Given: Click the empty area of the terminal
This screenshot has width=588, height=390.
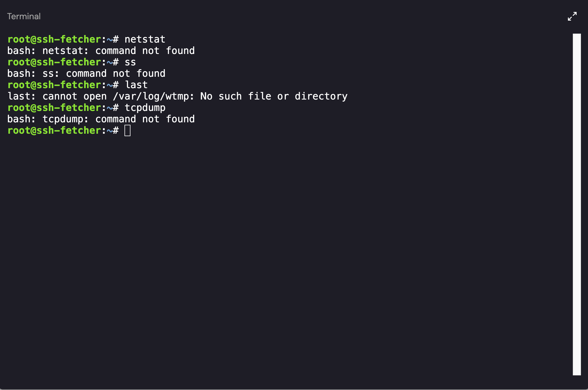Looking at the screenshot, I should [x=271, y=244].
